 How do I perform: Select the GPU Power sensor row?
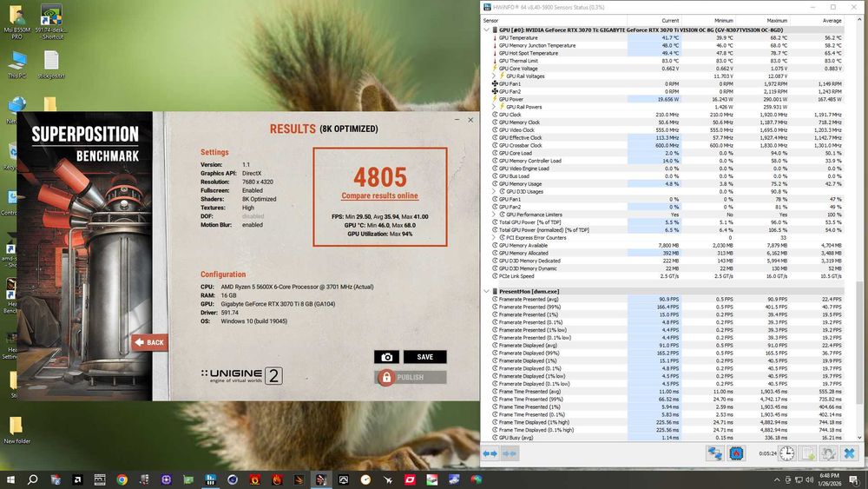tap(664, 99)
